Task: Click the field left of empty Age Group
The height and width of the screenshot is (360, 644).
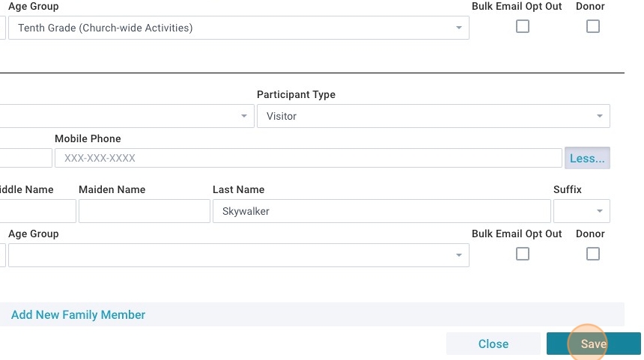Action: point(2,255)
